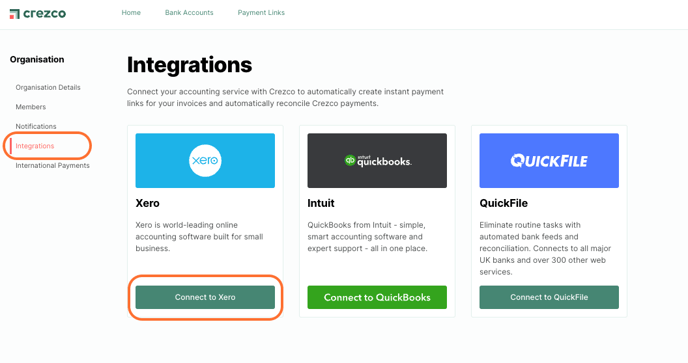This screenshot has height=363, width=688.
Task: Click the Xero blue banner image
Action: (205, 161)
